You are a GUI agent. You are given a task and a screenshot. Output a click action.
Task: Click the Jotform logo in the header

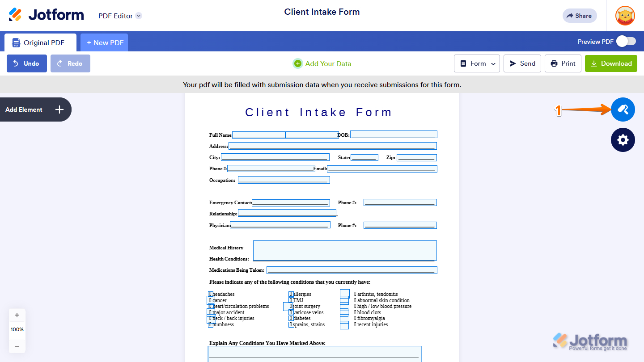click(x=47, y=15)
